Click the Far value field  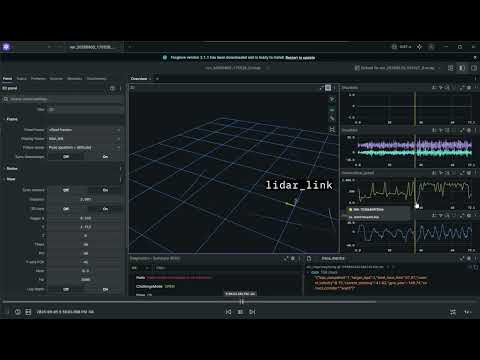pos(85,280)
